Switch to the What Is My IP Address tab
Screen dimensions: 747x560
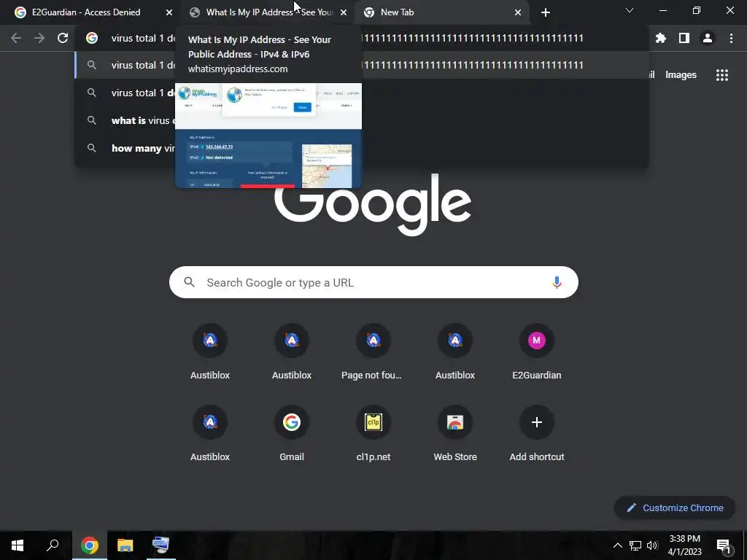[269, 12]
